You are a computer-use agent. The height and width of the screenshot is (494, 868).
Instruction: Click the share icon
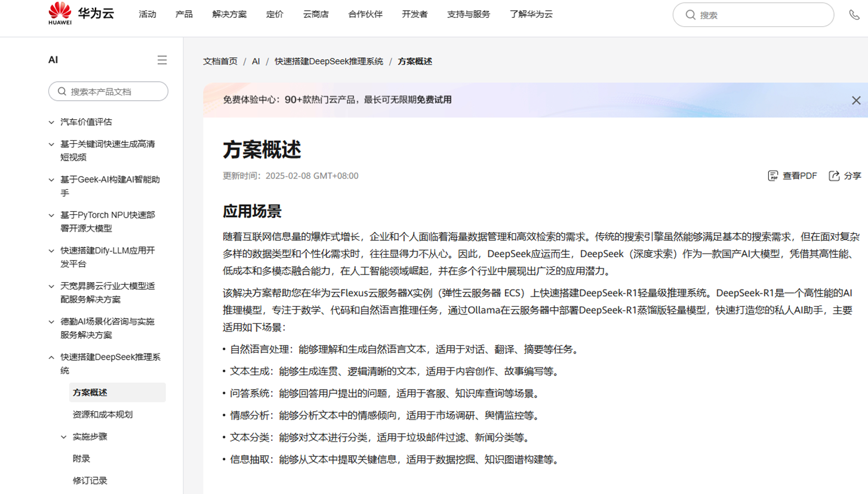point(835,175)
